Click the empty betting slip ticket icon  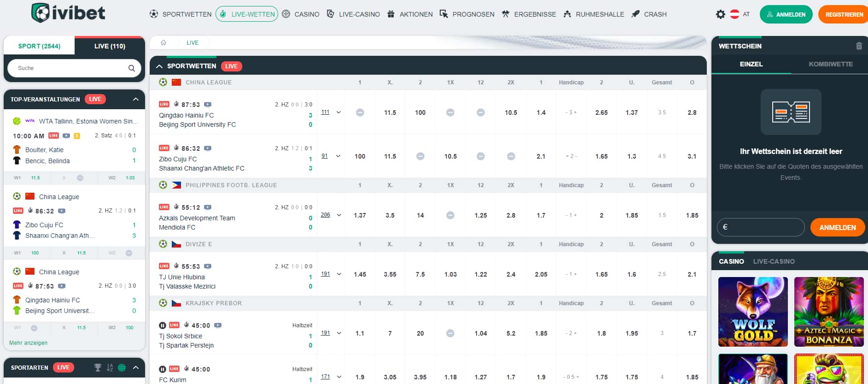(x=791, y=112)
